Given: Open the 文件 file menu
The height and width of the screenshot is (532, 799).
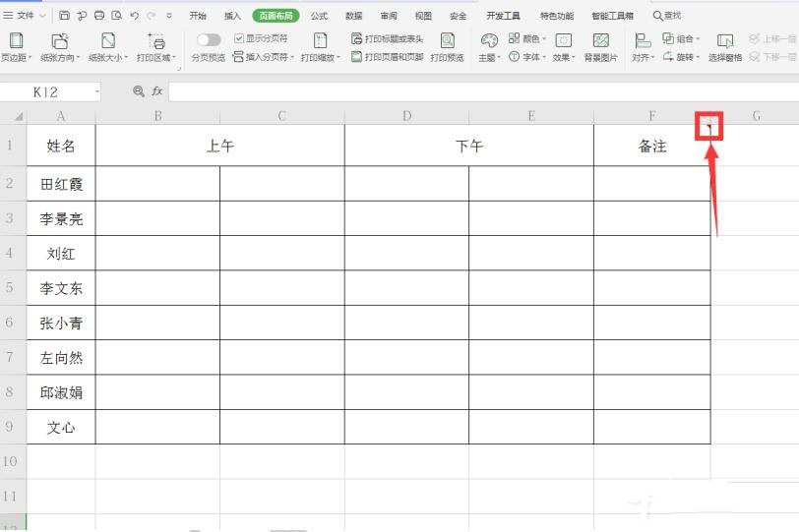Looking at the screenshot, I should pos(19,16).
